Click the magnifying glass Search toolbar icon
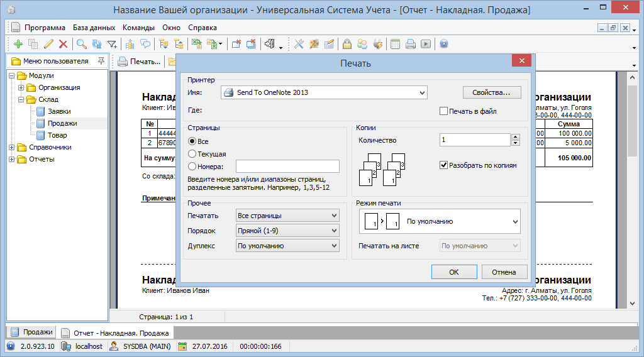The image size is (644, 357). (81, 44)
